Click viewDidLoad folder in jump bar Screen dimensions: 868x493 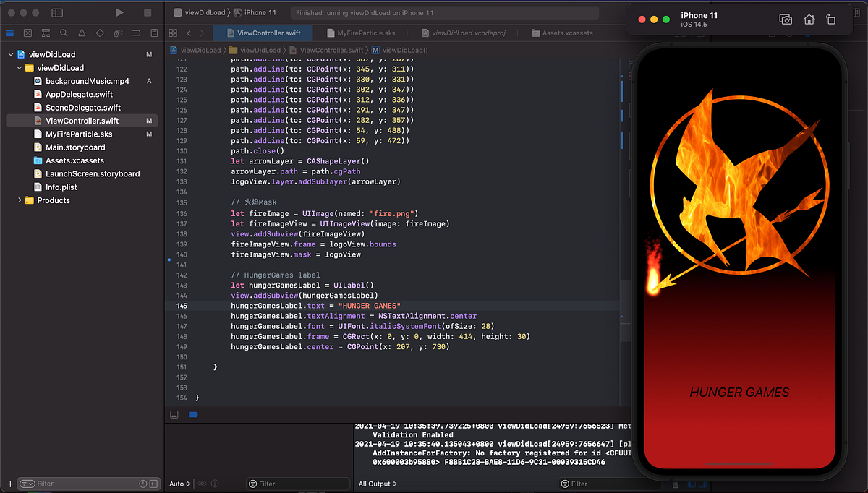pyautogui.click(x=256, y=50)
